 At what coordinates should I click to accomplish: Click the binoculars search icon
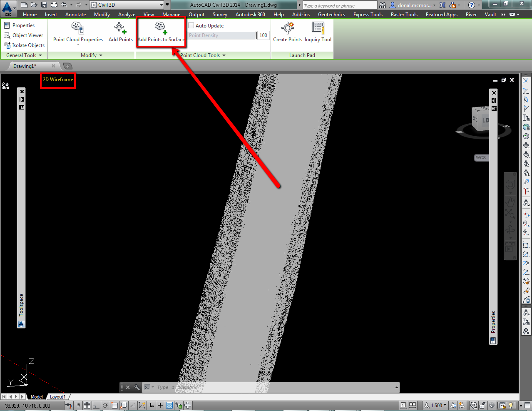tap(383, 5)
